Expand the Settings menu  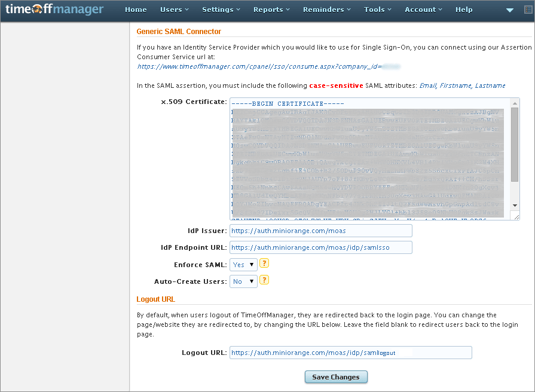pyautogui.click(x=221, y=10)
